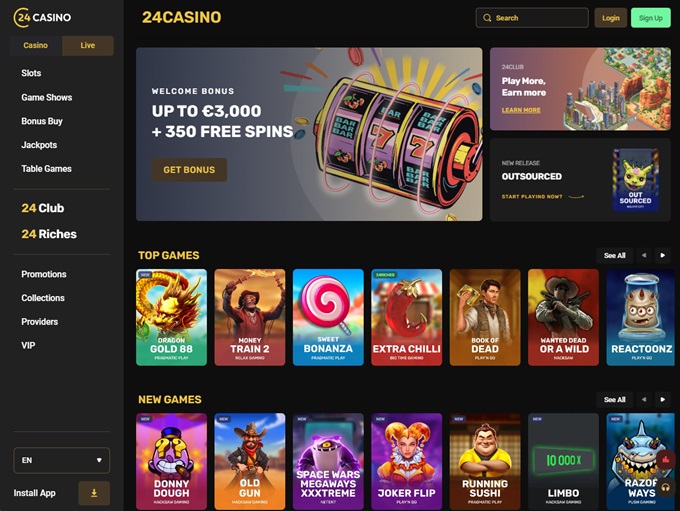Select Providers in sidebar menu
The image size is (680, 511).
pos(39,322)
